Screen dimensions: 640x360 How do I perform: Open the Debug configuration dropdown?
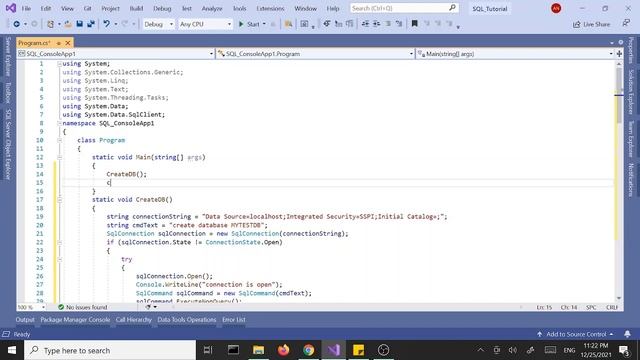(x=158, y=24)
